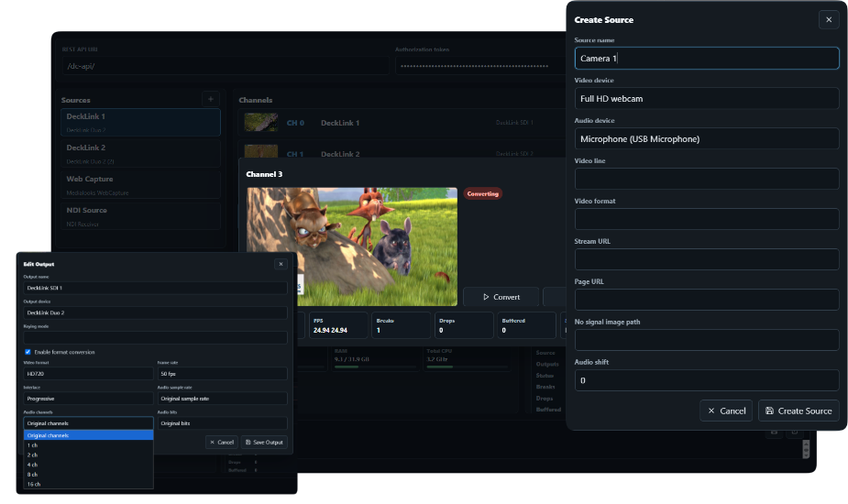The image size is (848, 504).
Task: Close the Create Source dialog
Action: click(829, 20)
